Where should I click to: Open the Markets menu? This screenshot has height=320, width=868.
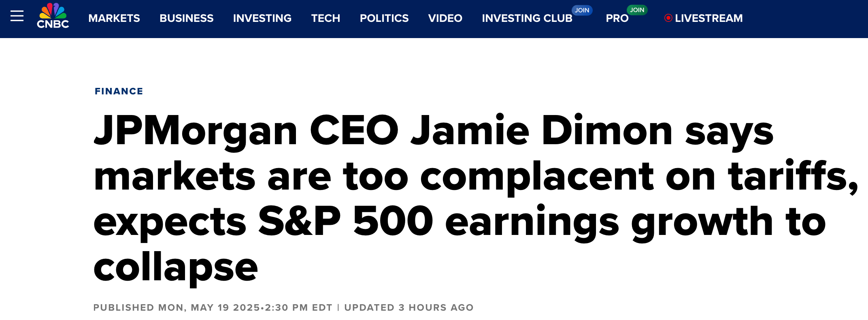click(114, 18)
